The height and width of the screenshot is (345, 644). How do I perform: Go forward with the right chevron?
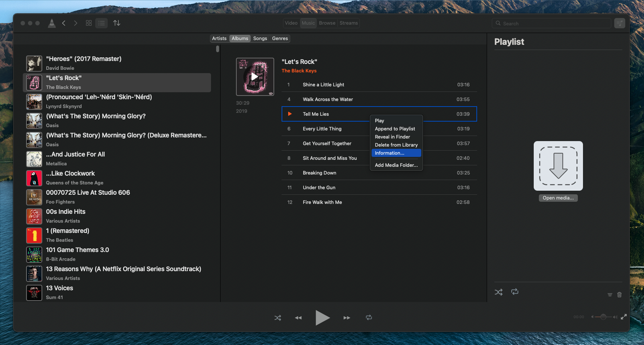pyautogui.click(x=76, y=23)
